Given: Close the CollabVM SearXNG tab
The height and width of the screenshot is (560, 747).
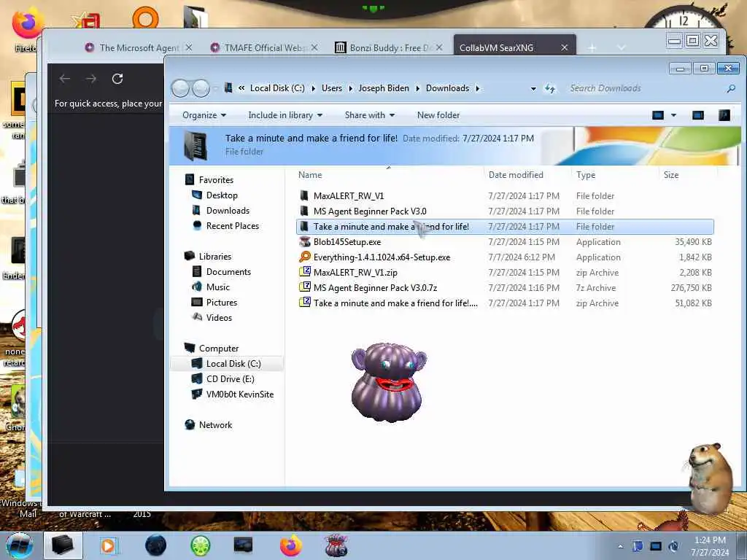Looking at the screenshot, I should [565, 47].
